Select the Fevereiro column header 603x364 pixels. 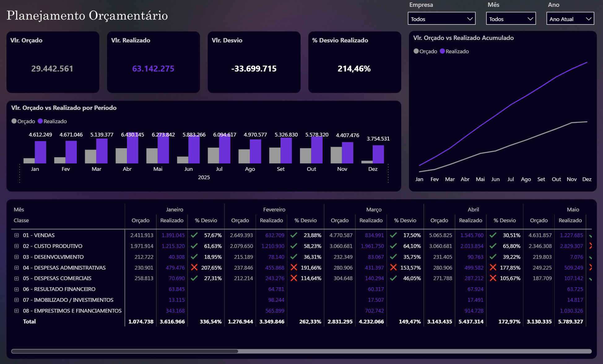[274, 210]
